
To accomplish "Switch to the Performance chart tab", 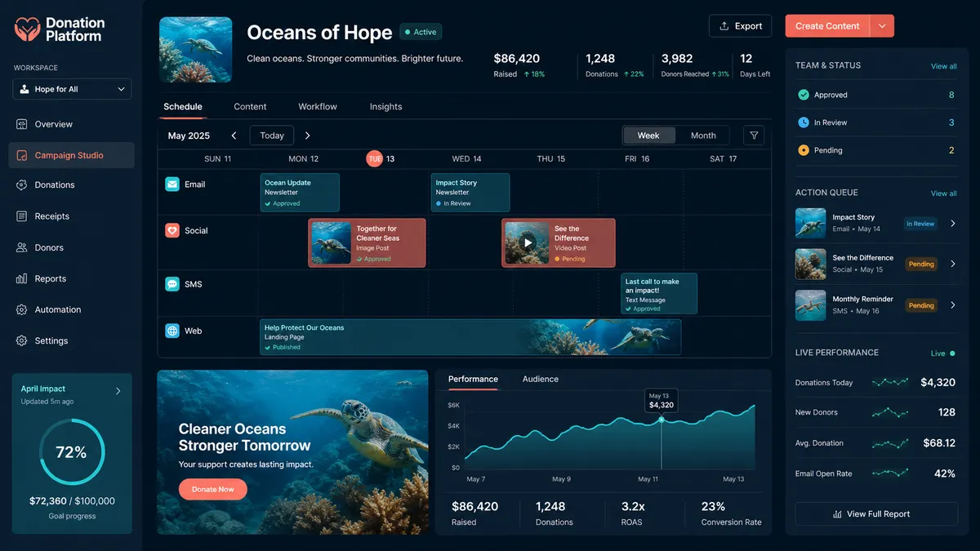I will (473, 379).
